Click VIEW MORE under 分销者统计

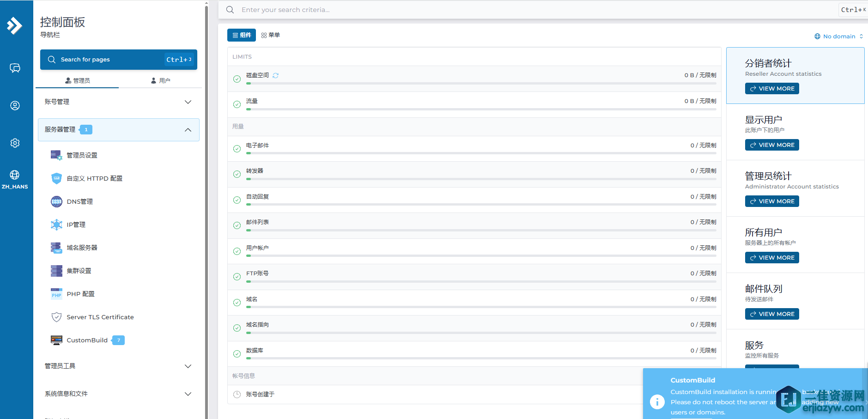coord(772,89)
